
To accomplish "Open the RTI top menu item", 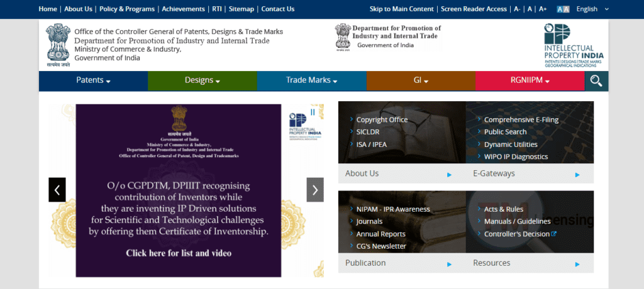I will (217, 9).
